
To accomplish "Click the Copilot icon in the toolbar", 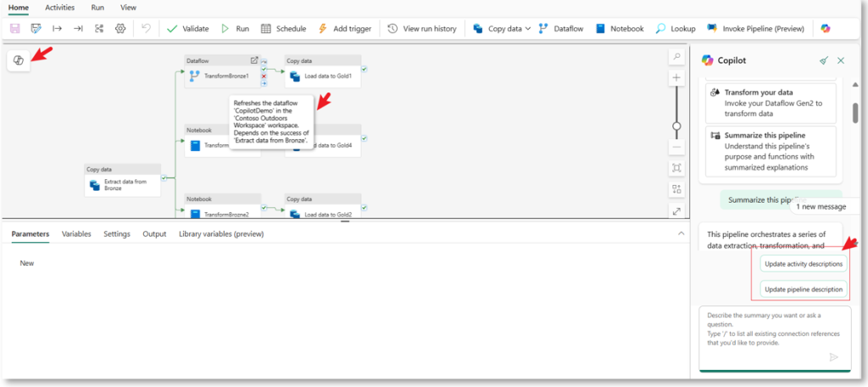I will coord(826,28).
